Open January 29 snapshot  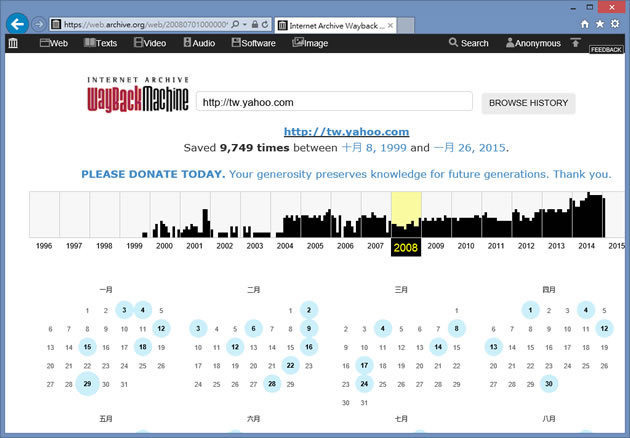pos(87,384)
